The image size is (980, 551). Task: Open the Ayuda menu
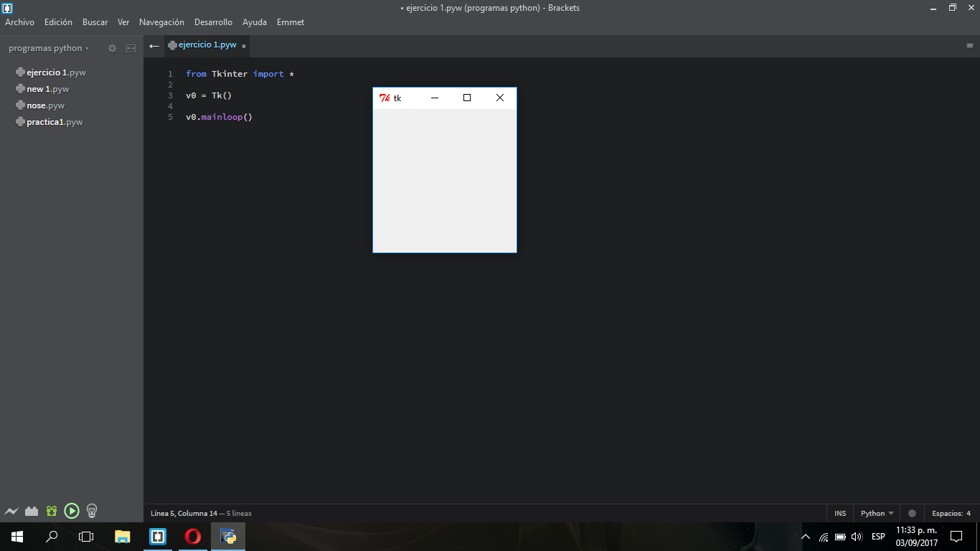click(255, 22)
